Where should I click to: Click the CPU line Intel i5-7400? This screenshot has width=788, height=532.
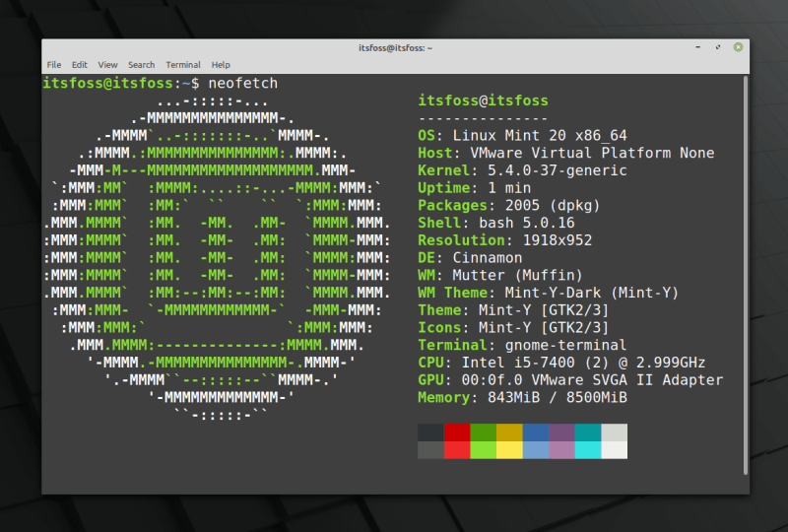[561, 363]
